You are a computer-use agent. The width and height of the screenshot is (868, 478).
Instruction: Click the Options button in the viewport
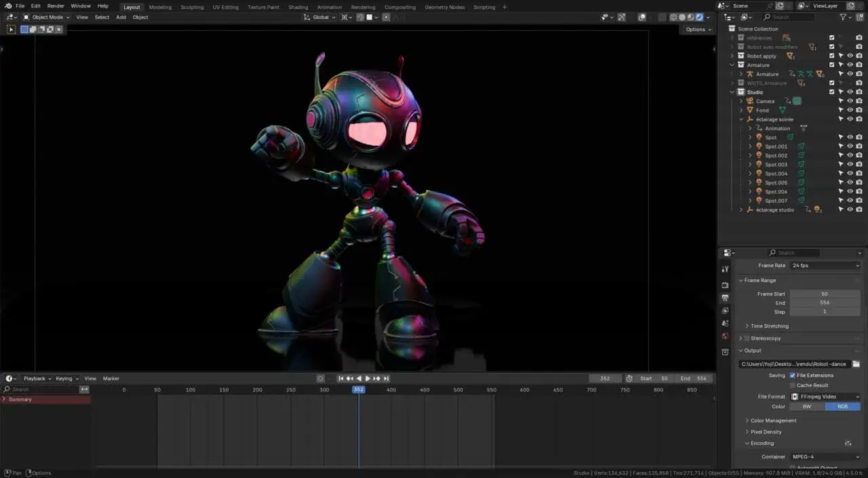pyautogui.click(x=698, y=29)
